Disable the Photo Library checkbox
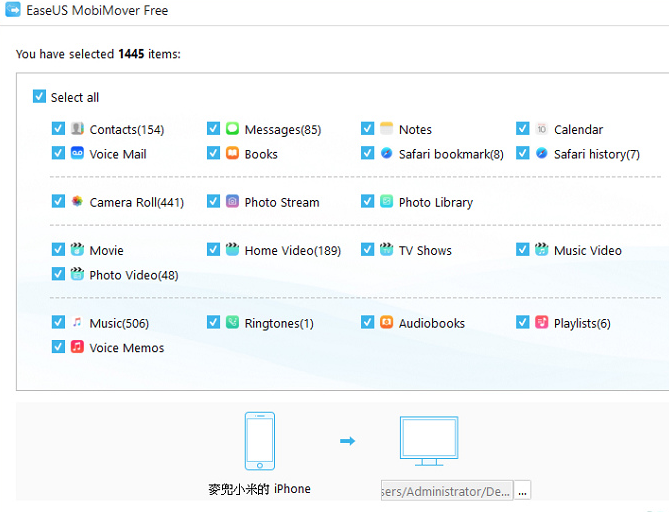Image resolution: width=669 pixels, height=512 pixels. (x=367, y=201)
